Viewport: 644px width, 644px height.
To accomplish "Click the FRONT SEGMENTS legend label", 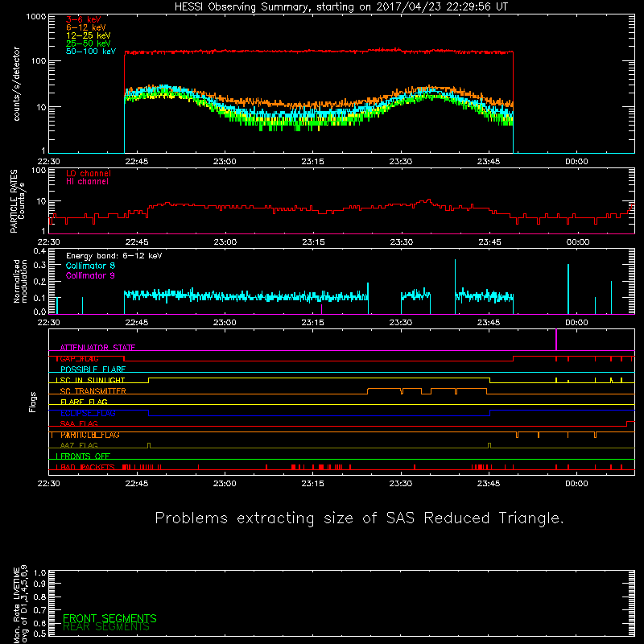I will click(x=109, y=618).
